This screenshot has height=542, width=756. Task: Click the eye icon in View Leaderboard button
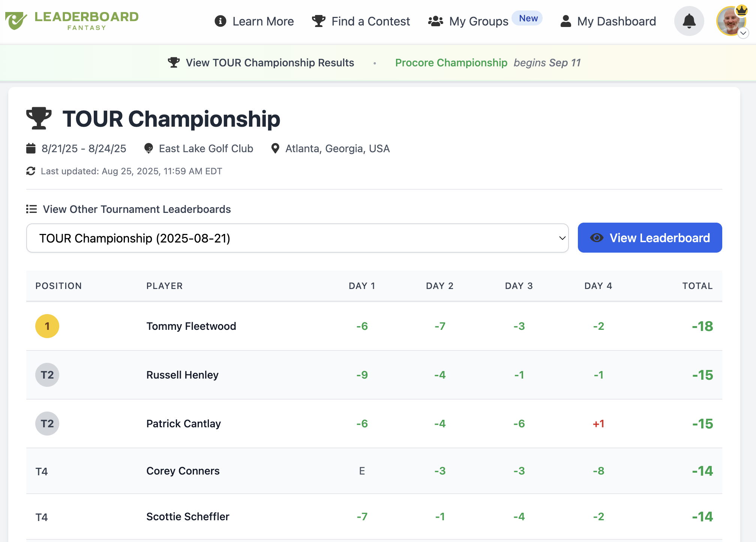pyautogui.click(x=597, y=238)
